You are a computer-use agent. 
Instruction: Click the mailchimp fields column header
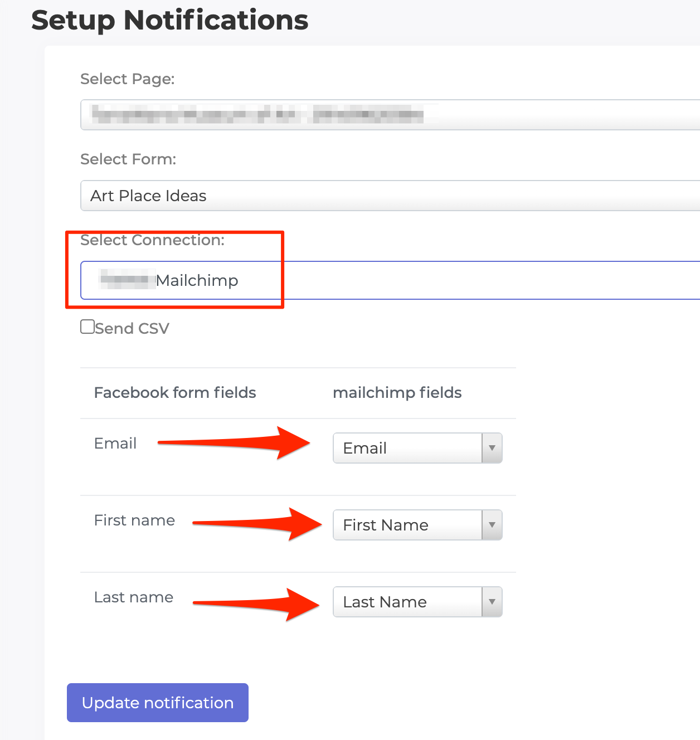pos(397,392)
